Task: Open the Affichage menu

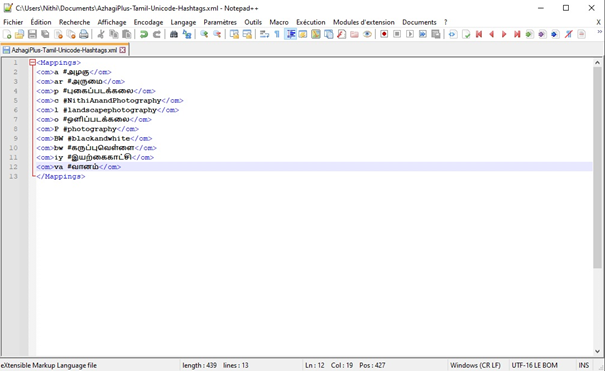Action: [112, 22]
